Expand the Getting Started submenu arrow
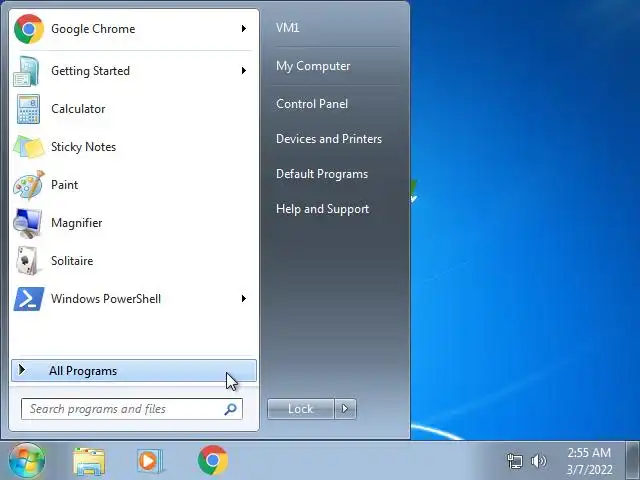Image resolution: width=640 pixels, height=480 pixels. [244, 71]
